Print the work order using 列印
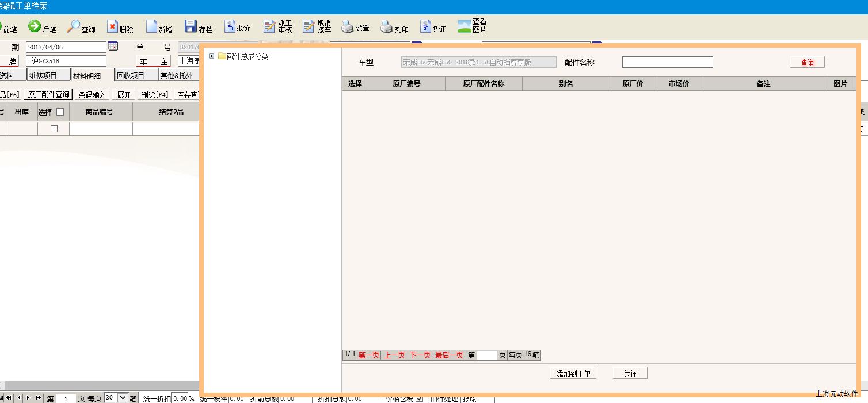The width and height of the screenshot is (868, 403). coord(386,26)
